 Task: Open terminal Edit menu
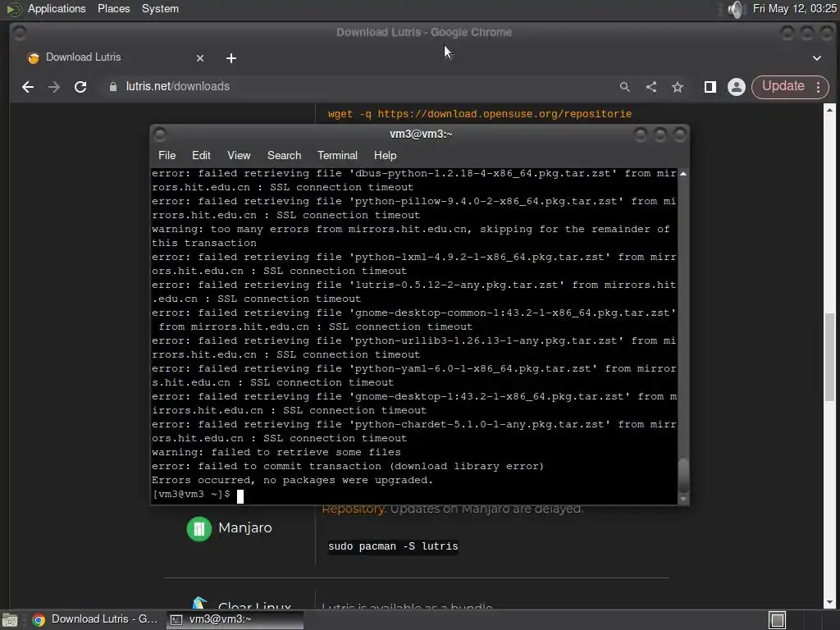pos(201,155)
